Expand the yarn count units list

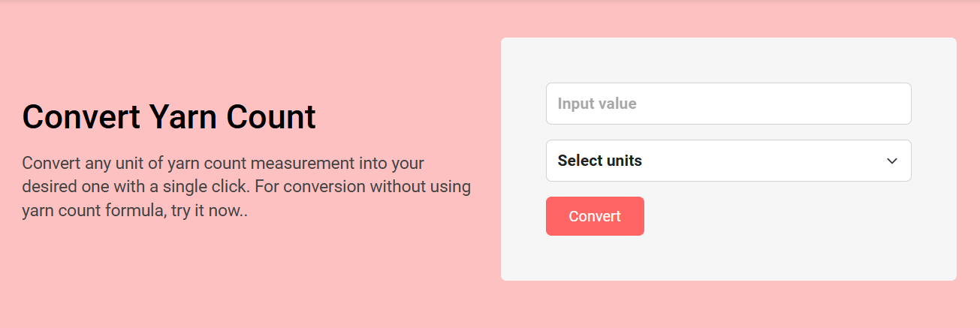728,161
